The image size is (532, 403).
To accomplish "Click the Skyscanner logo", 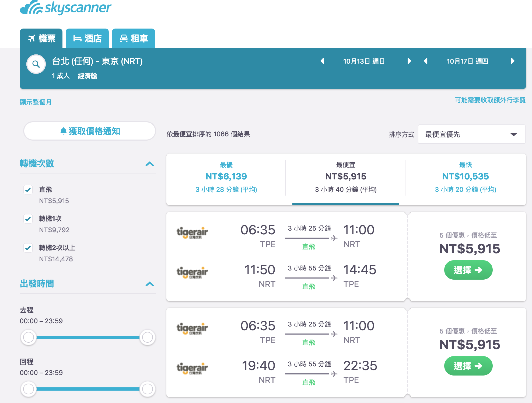I will coord(66,8).
